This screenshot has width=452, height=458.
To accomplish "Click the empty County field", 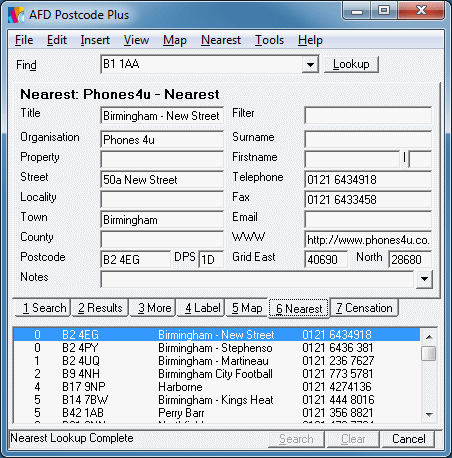I will tap(162, 240).
